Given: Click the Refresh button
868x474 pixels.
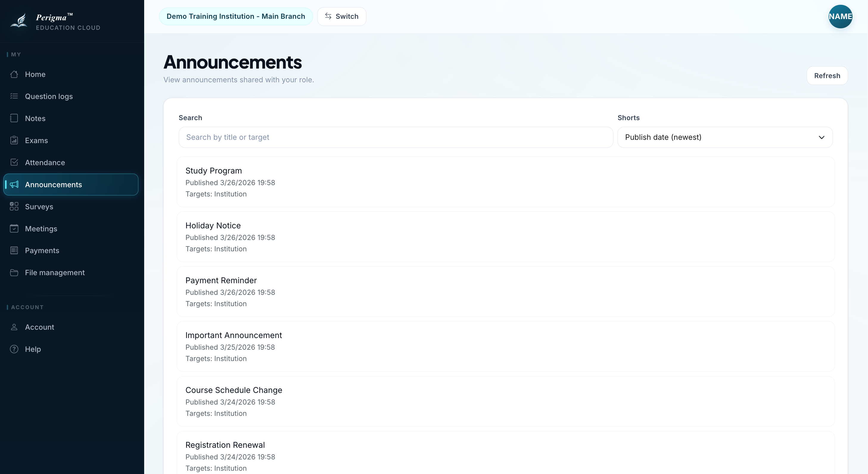Looking at the screenshot, I should (827, 75).
